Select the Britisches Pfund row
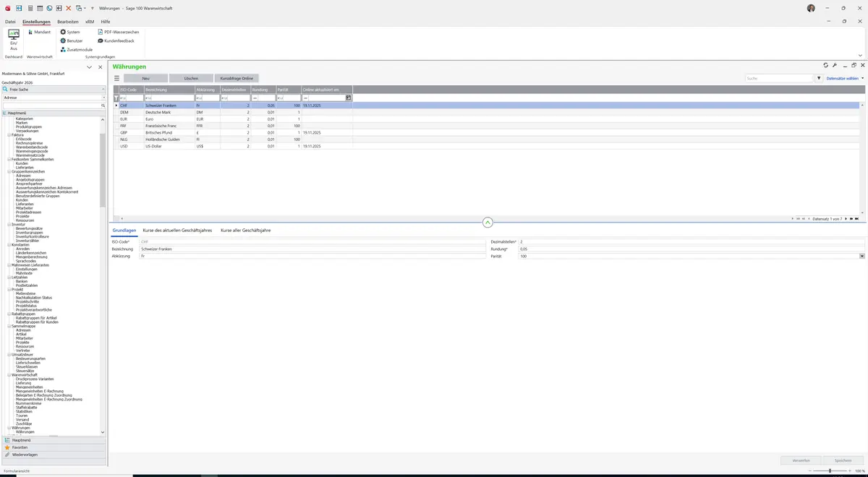This screenshot has height=477, width=868. click(x=486, y=132)
